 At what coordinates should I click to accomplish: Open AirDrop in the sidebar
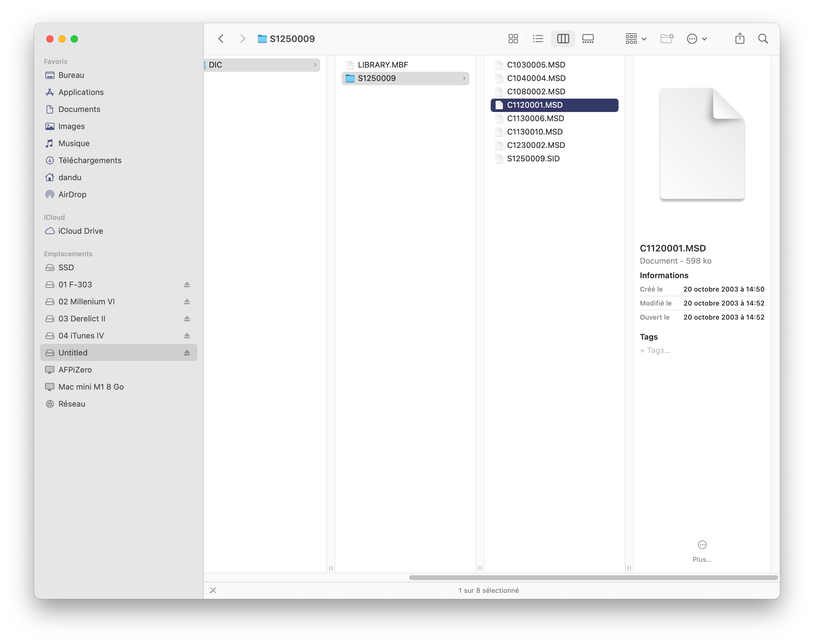(x=118, y=194)
